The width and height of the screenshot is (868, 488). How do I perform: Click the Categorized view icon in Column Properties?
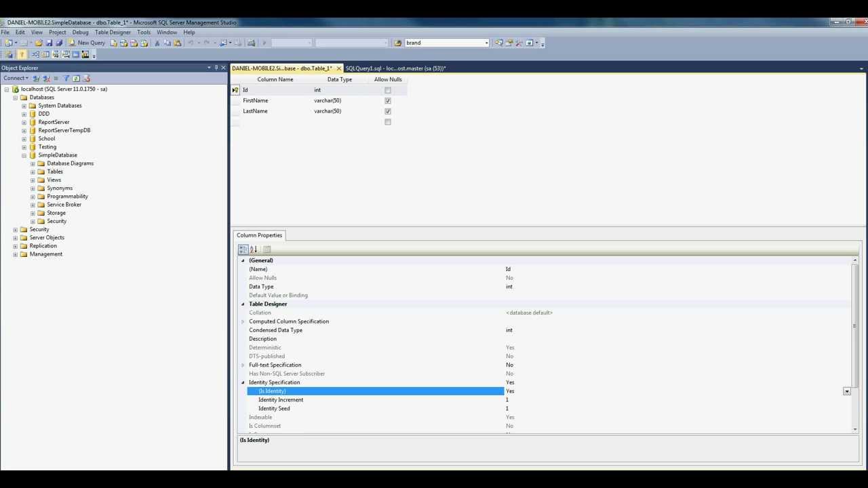(243, 249)
